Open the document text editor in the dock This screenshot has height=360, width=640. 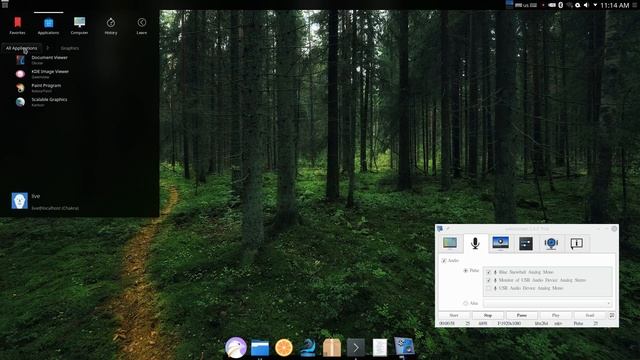380,348
